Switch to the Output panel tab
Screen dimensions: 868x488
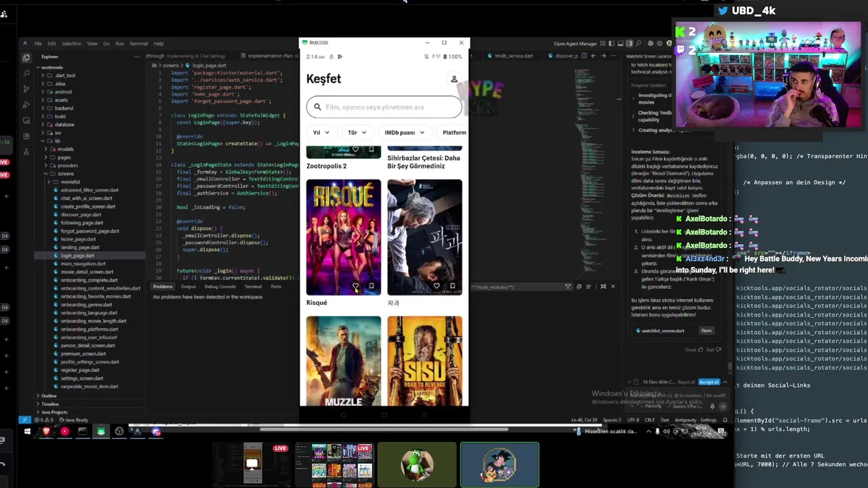point(188,287)
